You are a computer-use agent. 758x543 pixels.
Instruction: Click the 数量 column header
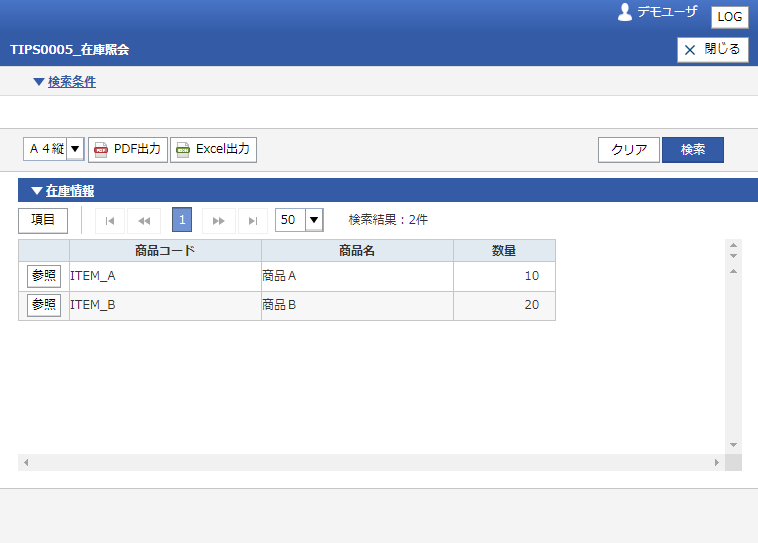(504, 250)
